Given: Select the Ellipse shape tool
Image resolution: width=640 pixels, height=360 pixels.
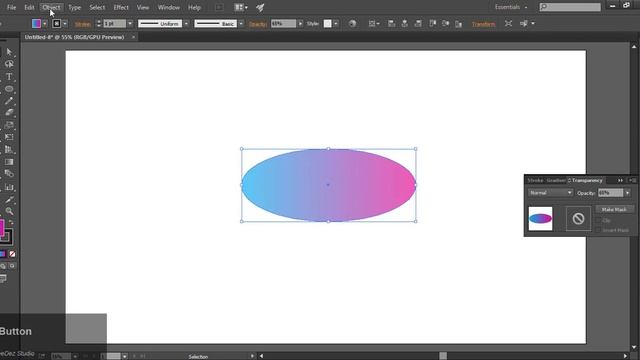Looking at the screenshot, I should tap(9, 89).
